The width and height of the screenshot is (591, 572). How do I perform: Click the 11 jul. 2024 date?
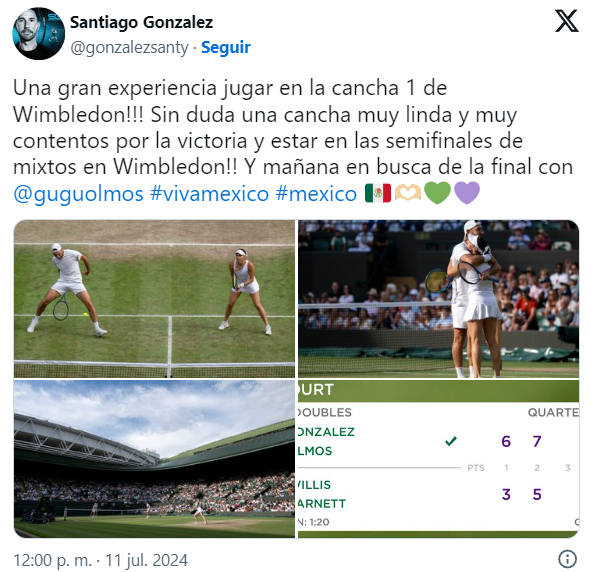point(146,560)
